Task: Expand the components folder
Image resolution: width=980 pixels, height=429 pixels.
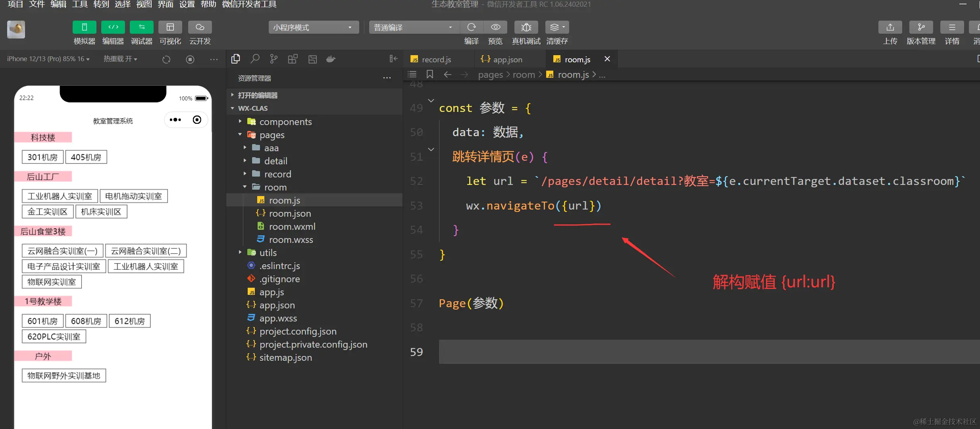Action: click(285, 122)
